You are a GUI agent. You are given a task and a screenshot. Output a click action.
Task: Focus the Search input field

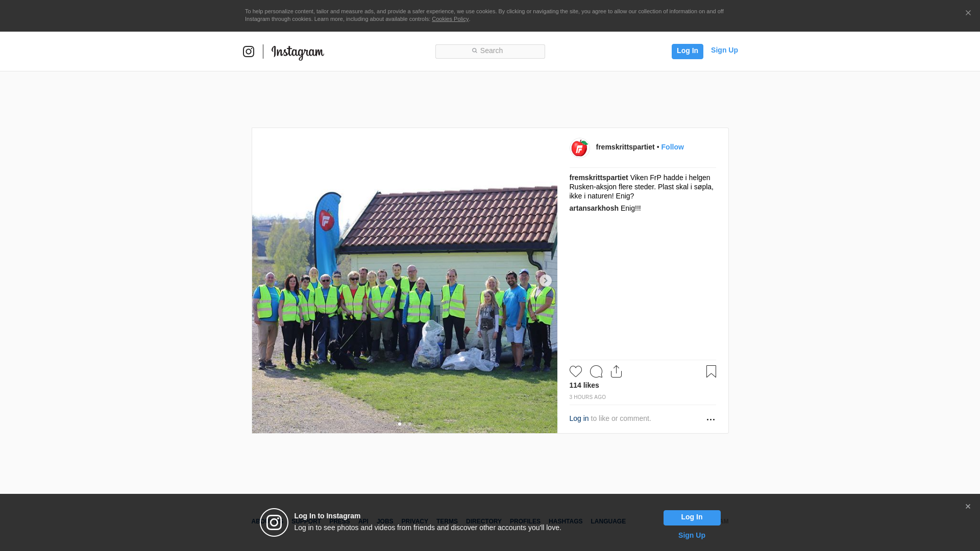point(490,51)
